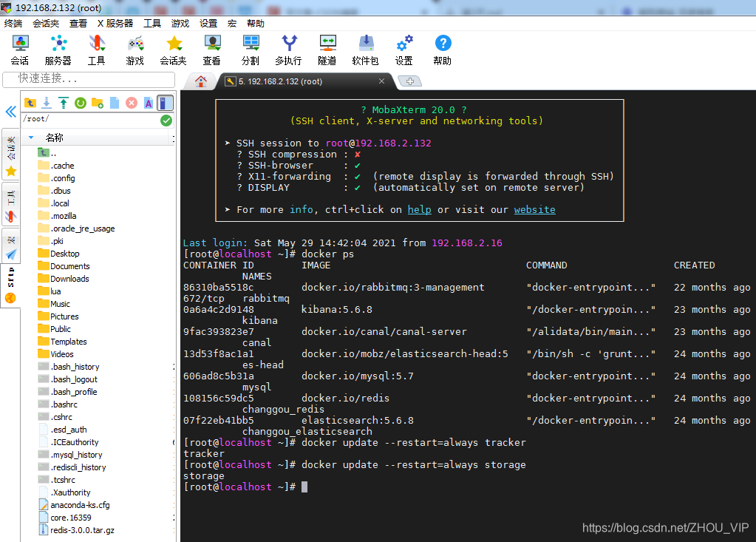This screenshot has width=756, height=542.
Task: Click the 'A' text file icon in SFTP toolbar
Action: (149, 103)
